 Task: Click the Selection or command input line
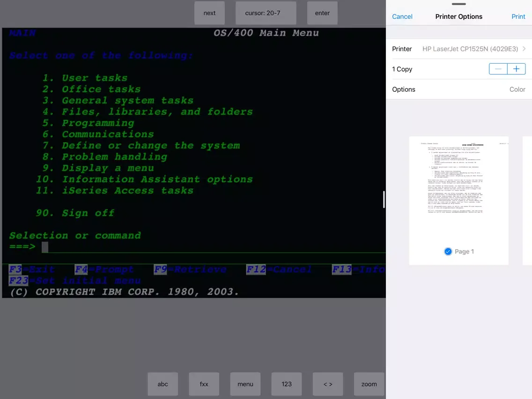pyautogui.click(x=211, y=247)
